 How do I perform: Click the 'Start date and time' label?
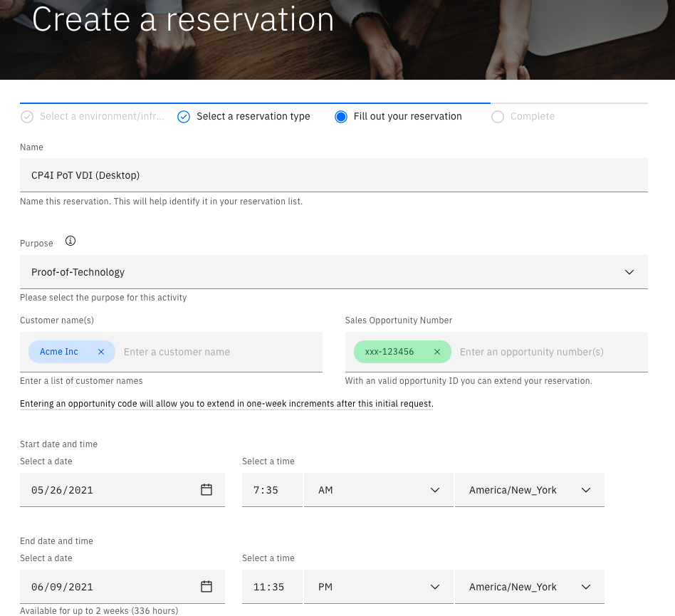[58, 444]
